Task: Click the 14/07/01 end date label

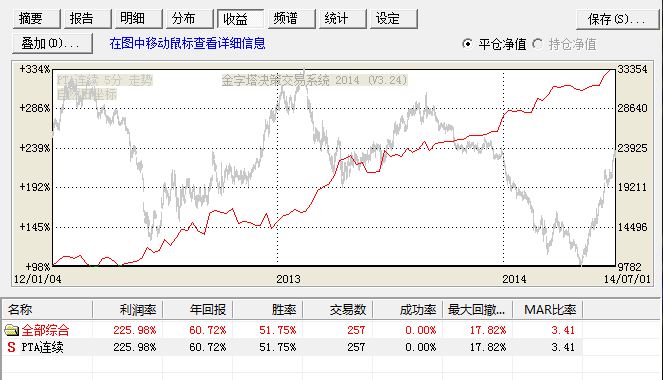Action: coord(627,279)
